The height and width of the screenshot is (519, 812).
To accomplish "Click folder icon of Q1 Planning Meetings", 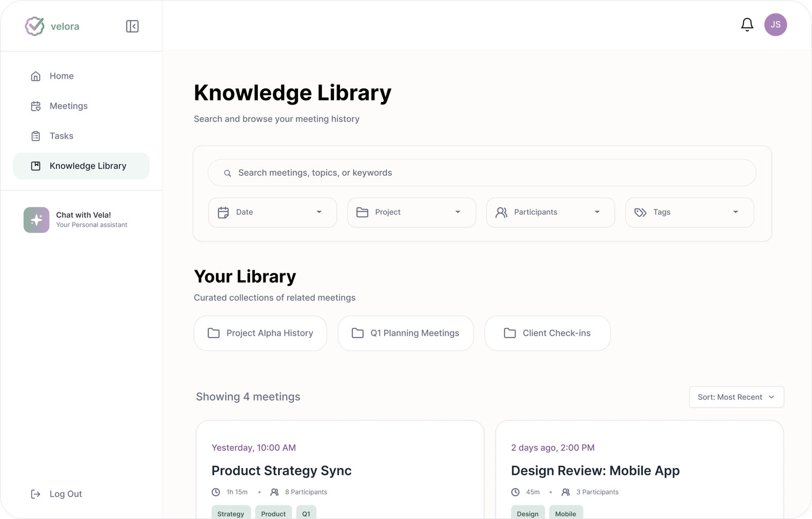I will click(358, 333).
